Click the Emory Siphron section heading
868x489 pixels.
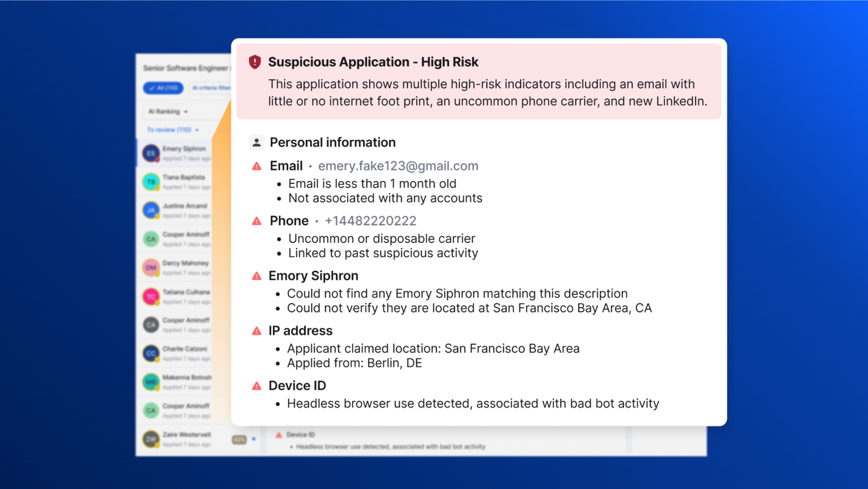(x=313, y=276)
